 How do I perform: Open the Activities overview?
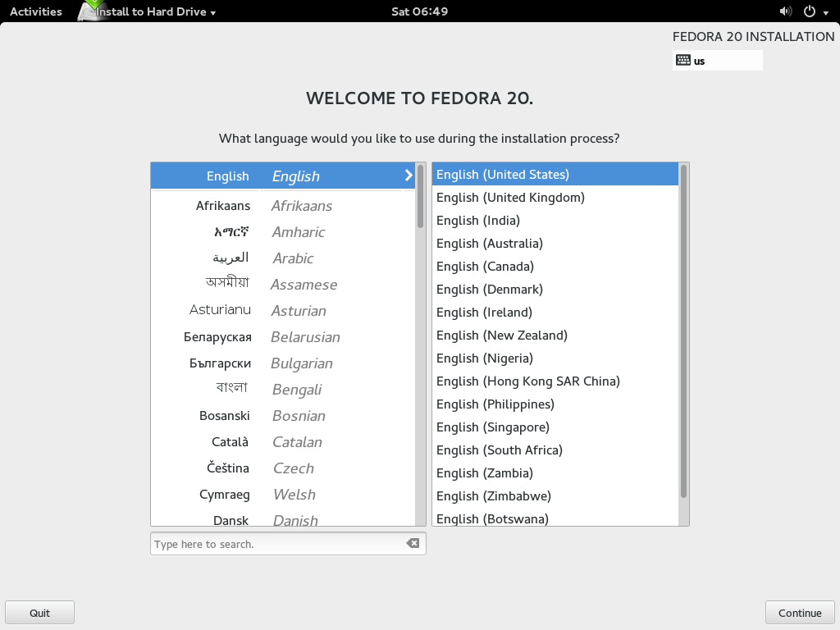tap(36, 11)
